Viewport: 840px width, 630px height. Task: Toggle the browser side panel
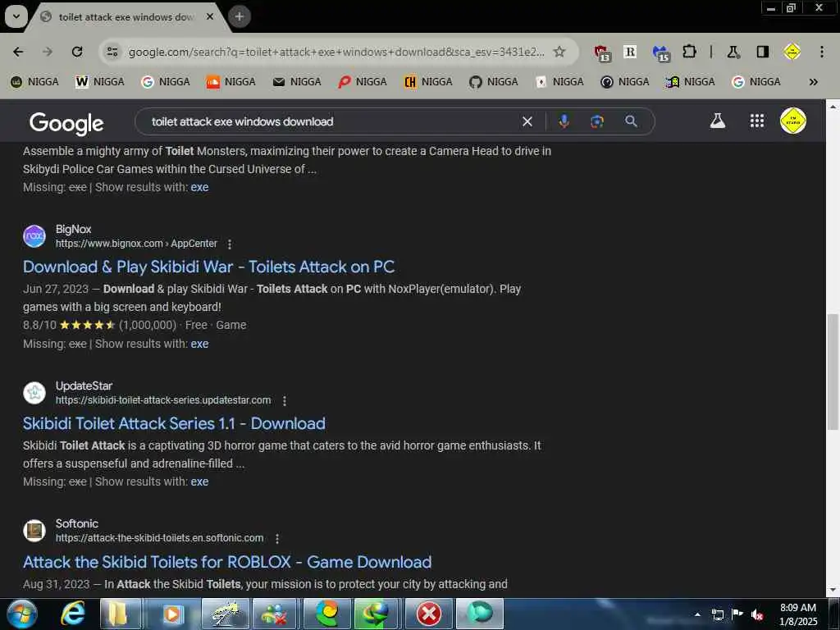click(763, 52)
